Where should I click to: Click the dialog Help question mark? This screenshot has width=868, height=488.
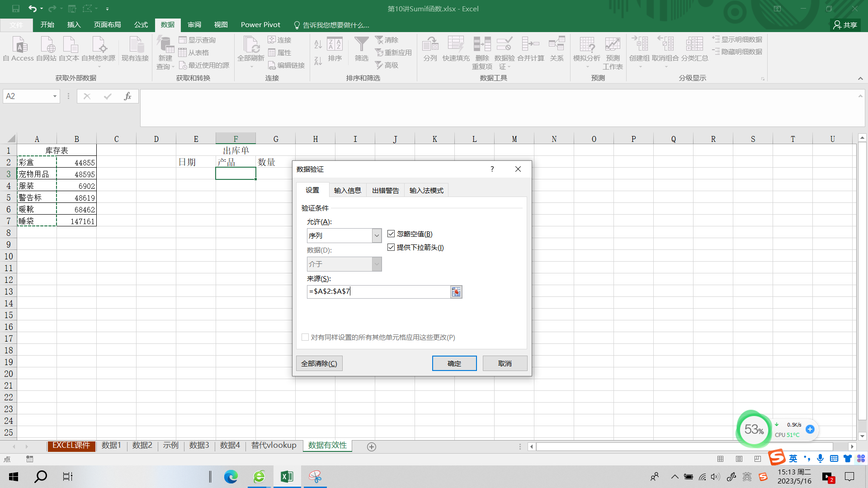[492, 169]
